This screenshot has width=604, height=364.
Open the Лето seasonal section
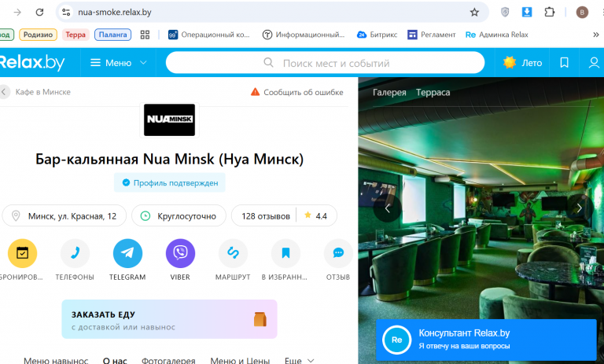pos(522,62)
